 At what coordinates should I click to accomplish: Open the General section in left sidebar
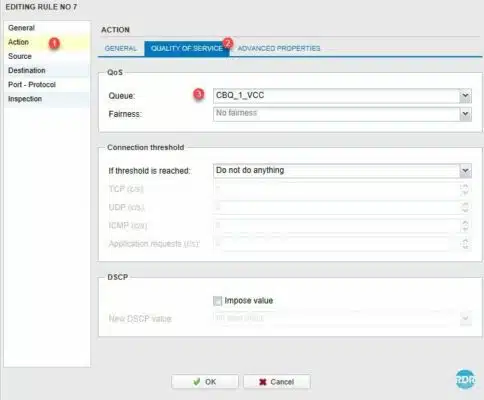[x=47, y=28]
